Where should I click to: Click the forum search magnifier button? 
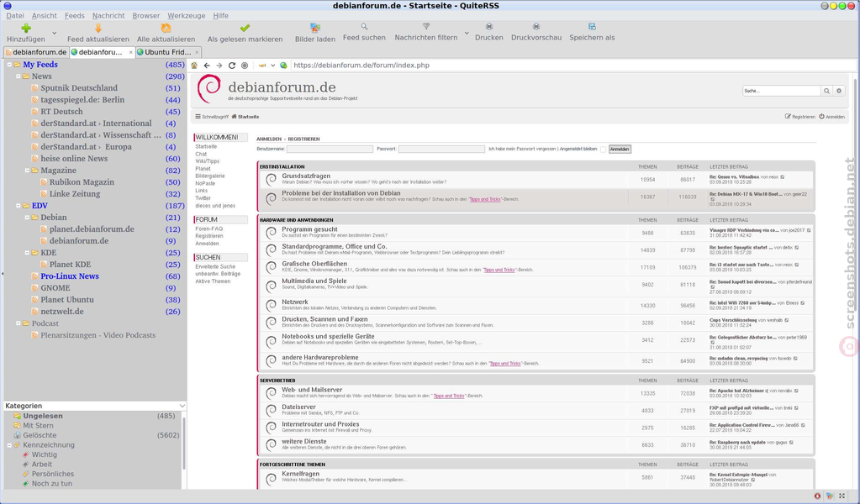tap(826, 91)
